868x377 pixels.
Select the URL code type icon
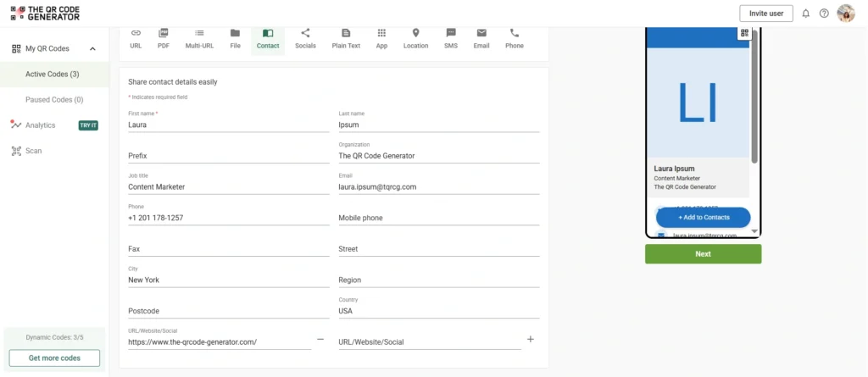136,33
